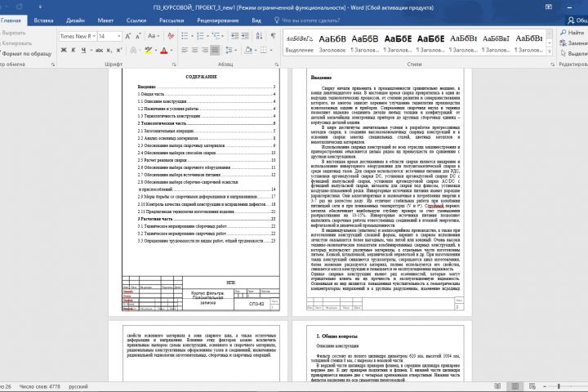
Task: Open the Вид tab
Action: point(256,20)
